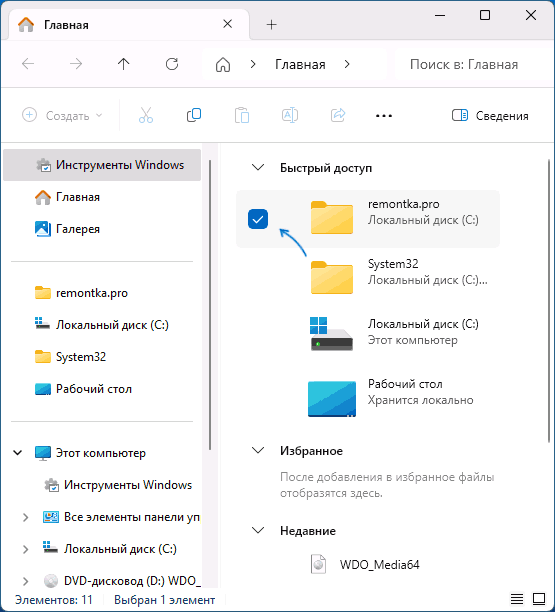
Task: Click Главная in the address breadcrumb
Action: pos(300,64)
